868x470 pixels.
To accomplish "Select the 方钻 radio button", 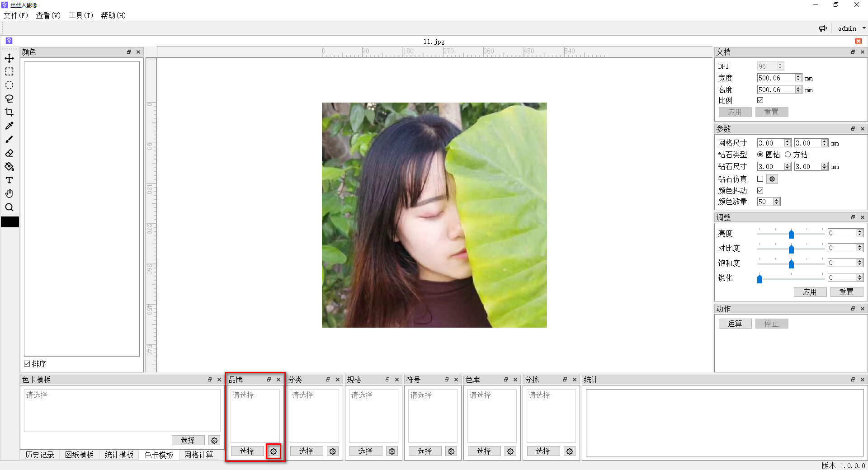I will [x=788, y=155].
